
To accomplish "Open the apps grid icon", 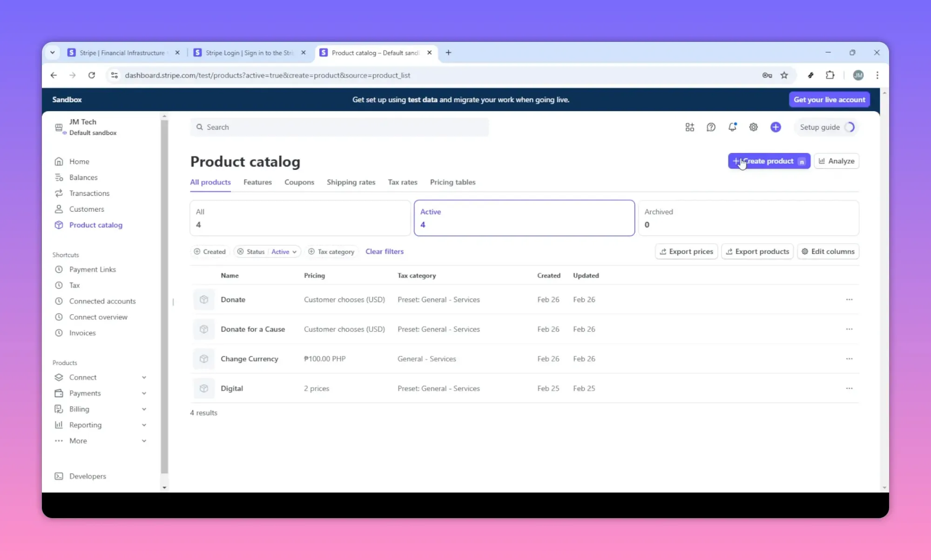I will (690, 127).
